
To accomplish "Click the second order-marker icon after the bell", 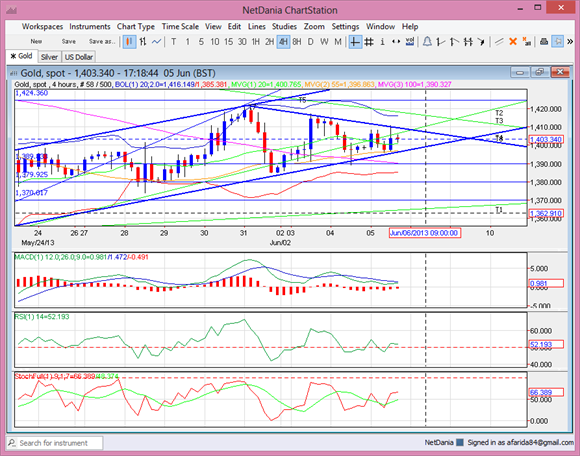I will [454, 42].
